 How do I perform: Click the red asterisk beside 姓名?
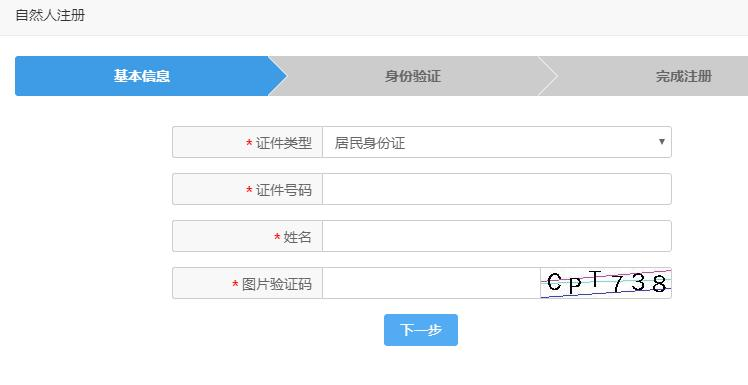pyautogui.click(x=277, y=237)
